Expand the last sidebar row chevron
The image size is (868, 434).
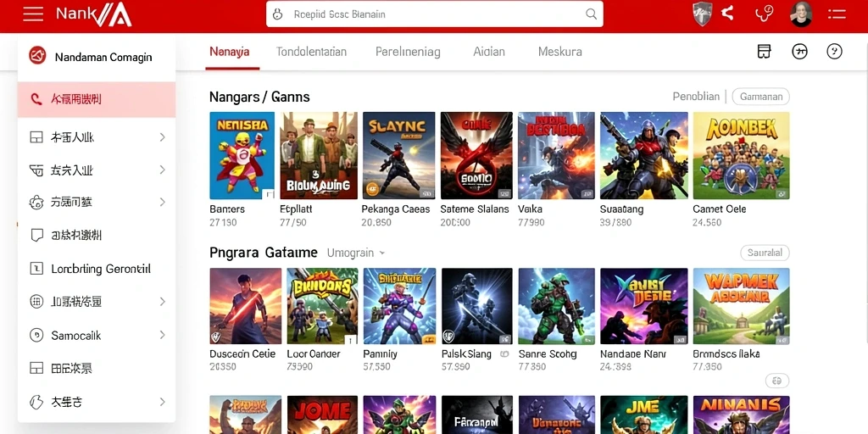[x=162, y=402]
